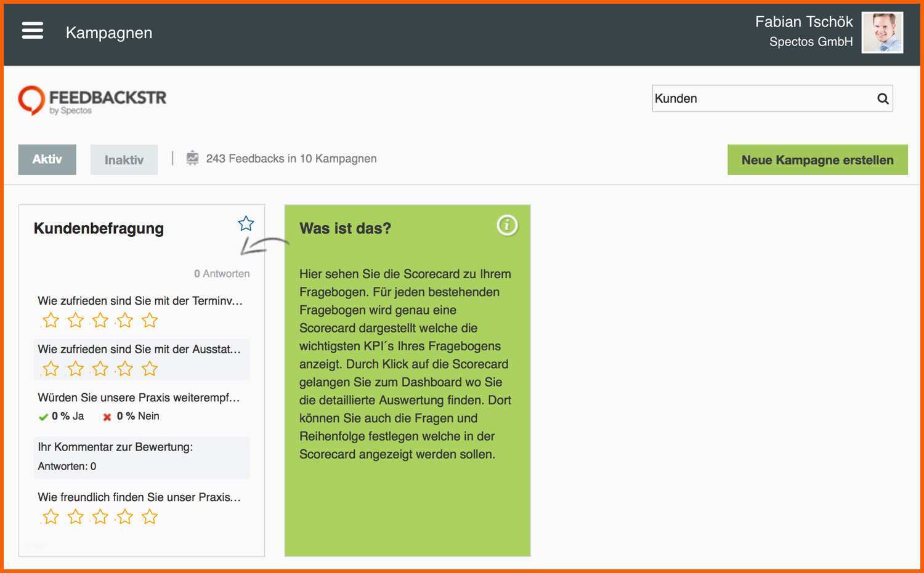Click the Fabian Tschök user name
Viewport: 924px width, 573px height.
click(803, 22)
